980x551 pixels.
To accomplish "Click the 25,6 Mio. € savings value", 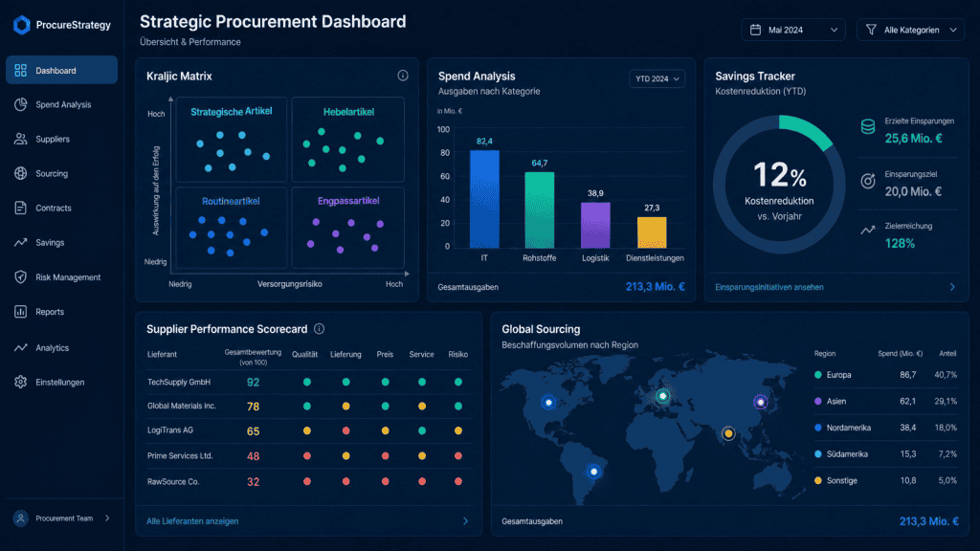I will [x=913, y=138].
